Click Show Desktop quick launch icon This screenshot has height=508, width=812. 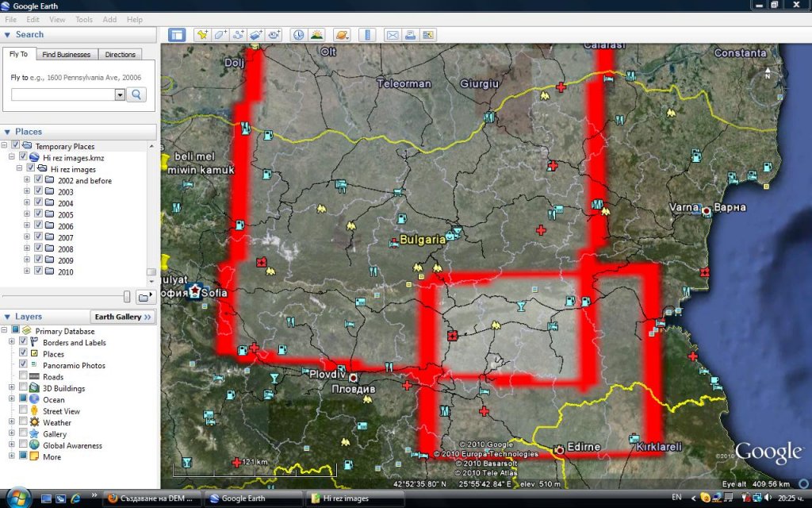click(47, 498)
